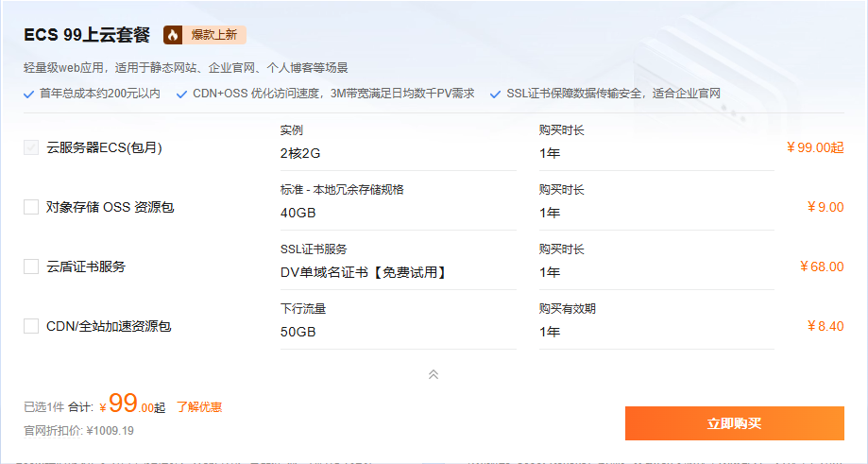Screen dimensions: 868x464
Task: Open the ECS row 购买时长 1年 selector
Action: coord(655,153)
